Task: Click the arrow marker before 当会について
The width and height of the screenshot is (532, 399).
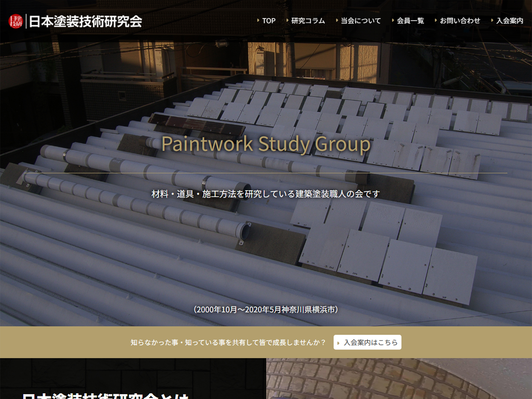Action: click(x=337, y=21)
